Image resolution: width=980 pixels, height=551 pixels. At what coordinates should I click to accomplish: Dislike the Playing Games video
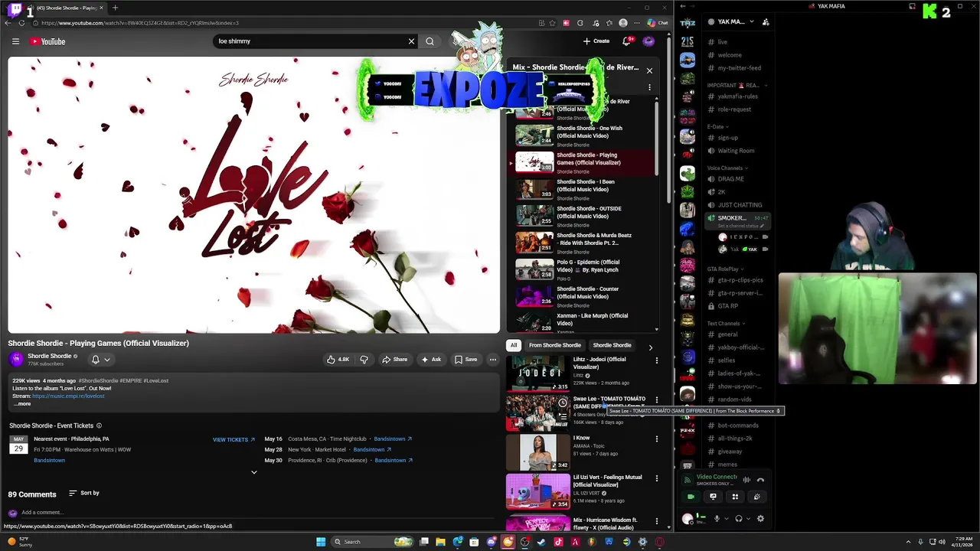point(364,360)
